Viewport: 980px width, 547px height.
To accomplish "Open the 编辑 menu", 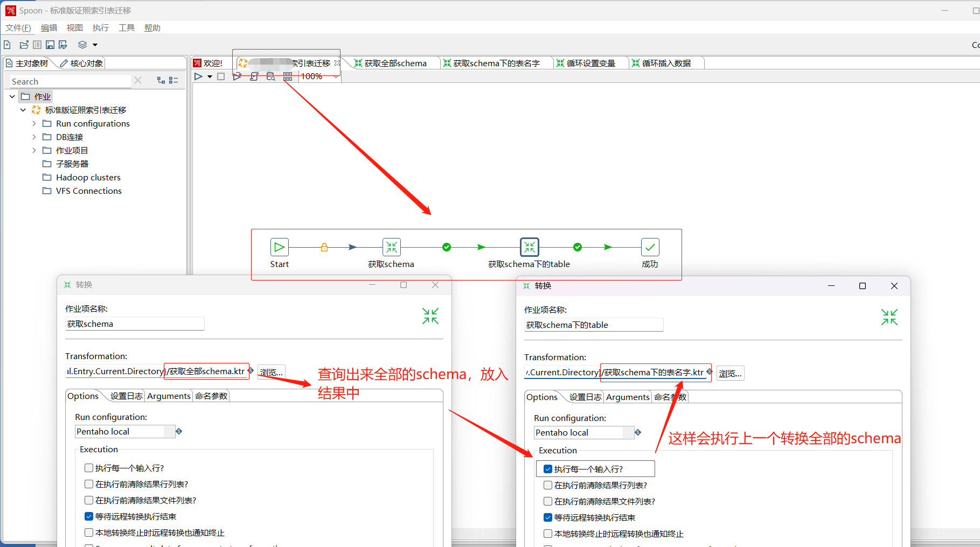I will point(49,27).
